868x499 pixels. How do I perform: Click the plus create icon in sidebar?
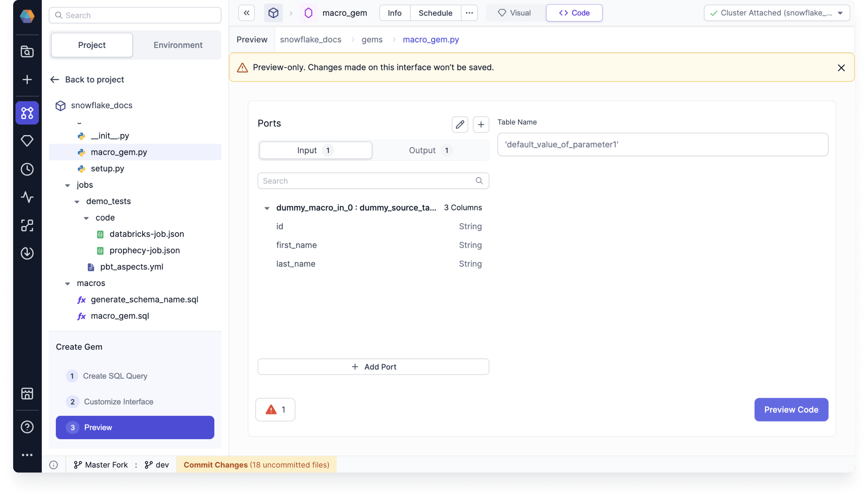pos(27,80)
